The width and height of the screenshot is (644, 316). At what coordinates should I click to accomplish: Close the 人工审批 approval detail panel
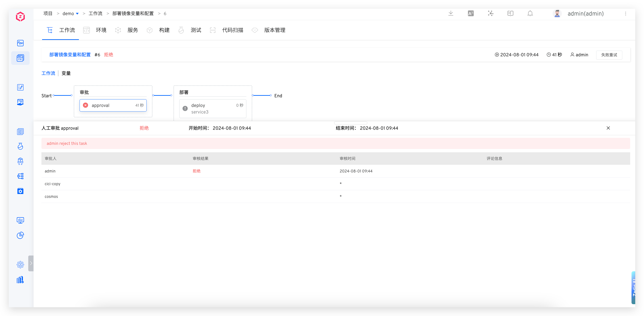[608, 128]
